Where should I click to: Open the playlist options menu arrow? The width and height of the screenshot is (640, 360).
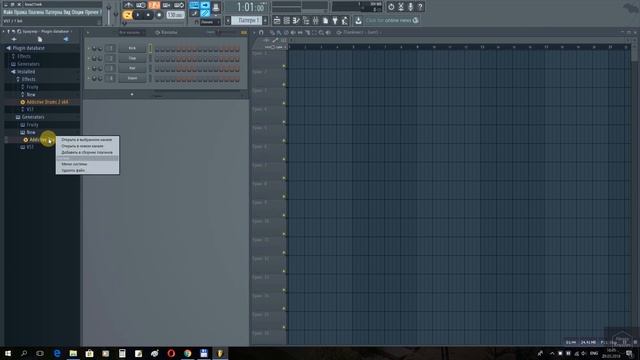pos(254,32)
